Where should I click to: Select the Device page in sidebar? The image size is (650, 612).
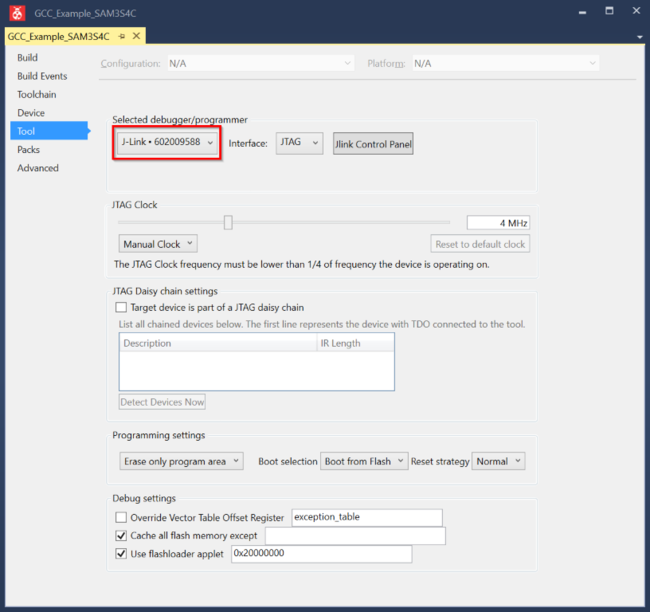(31, 113)
